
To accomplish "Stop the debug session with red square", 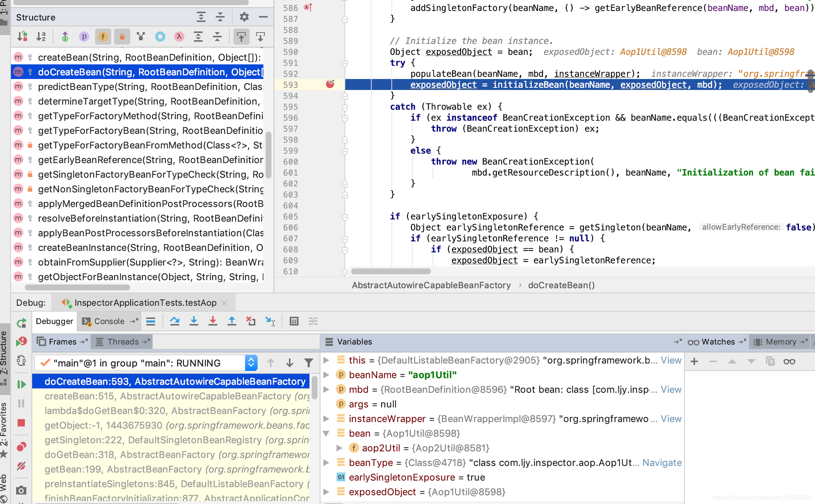I will tap(21, 423).
